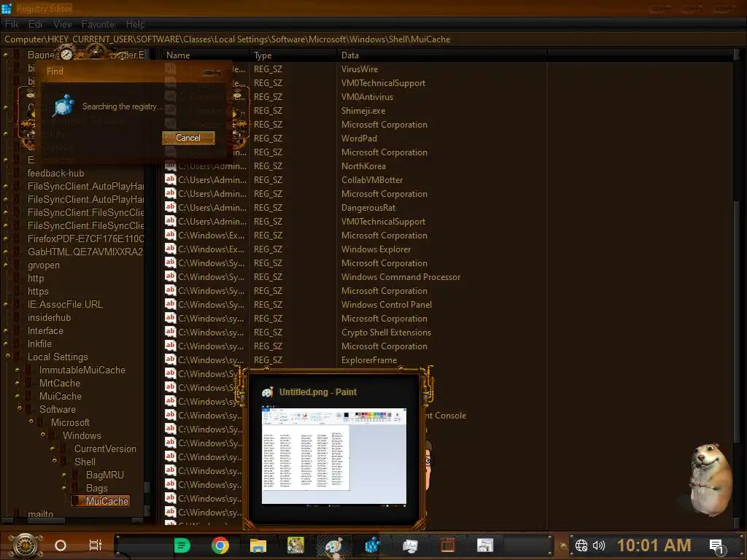Viewport: 747px width, 560px height.
Task: Click the WordPad data cell
Action: click(359, 138)
